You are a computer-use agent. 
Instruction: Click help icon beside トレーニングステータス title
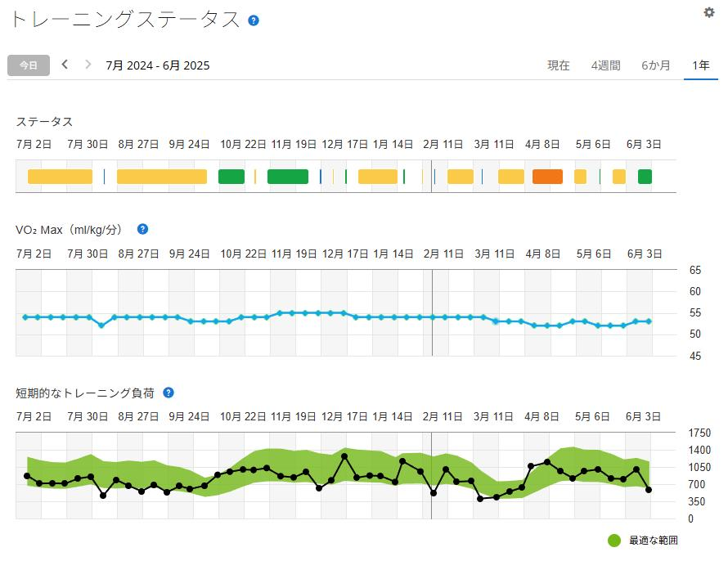pyautogui.click(x=254, y=20)
